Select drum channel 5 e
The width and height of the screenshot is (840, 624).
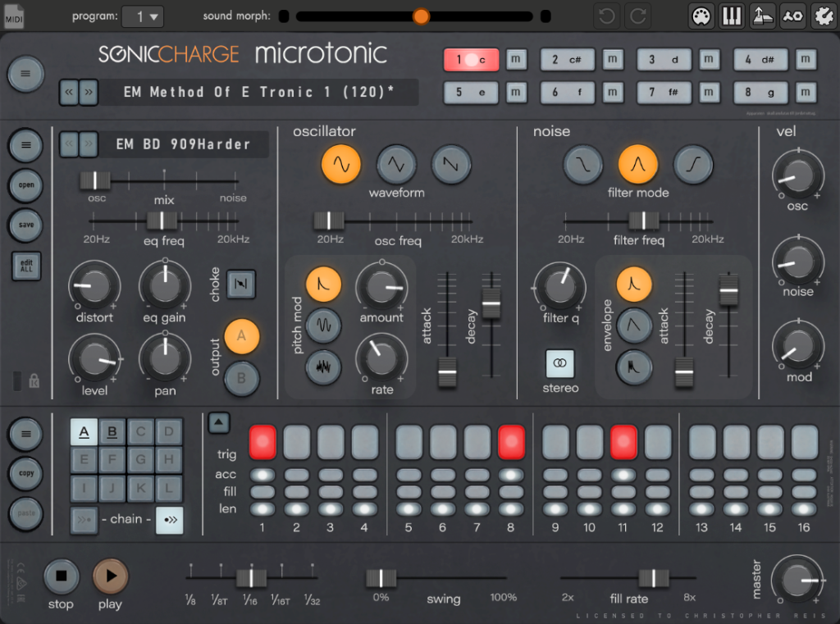(x=471, y=92)
